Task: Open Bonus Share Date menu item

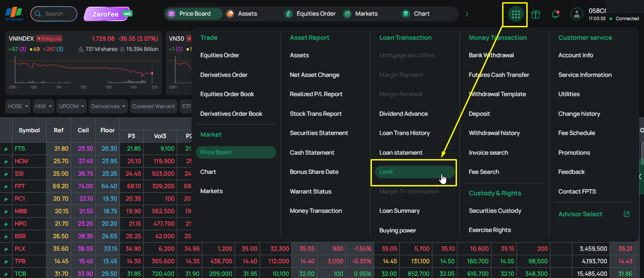Action: click(x=314, y=172)
